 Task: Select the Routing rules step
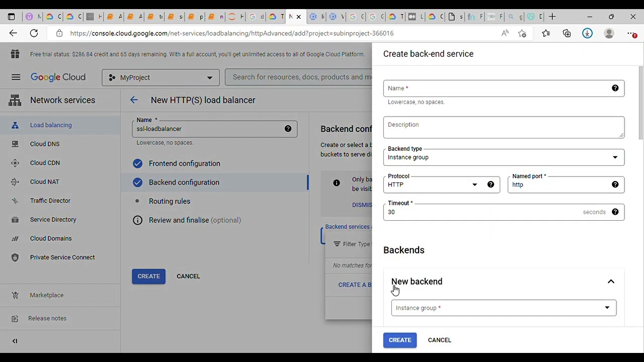pyautogui.click(x=170, y=201)
